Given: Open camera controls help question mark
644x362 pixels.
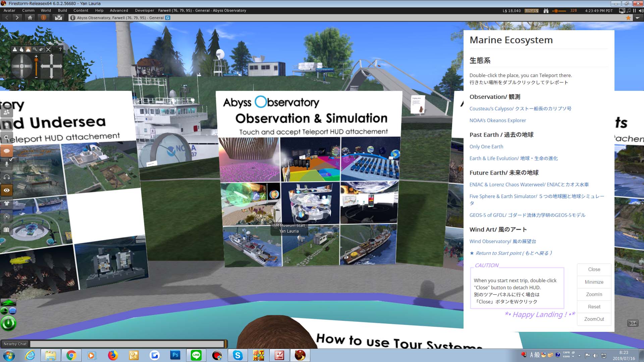Looking at the screenshot, I should click(60, 49).
